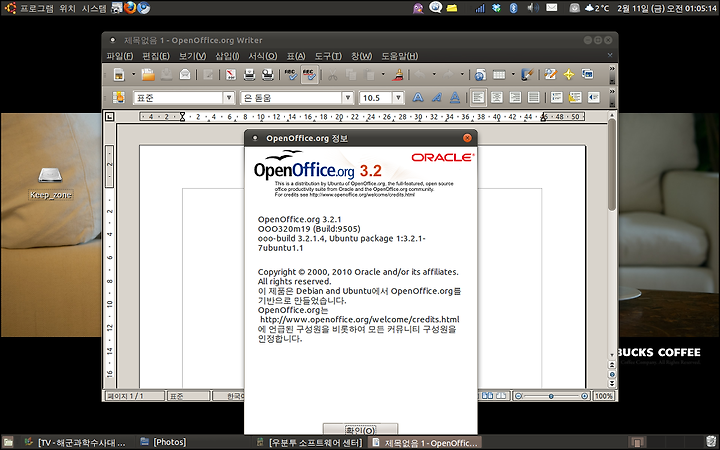The width and height of the screenshot is (720, 450).
Task: Open the 보기(V) menu
Action: point(192,56)
